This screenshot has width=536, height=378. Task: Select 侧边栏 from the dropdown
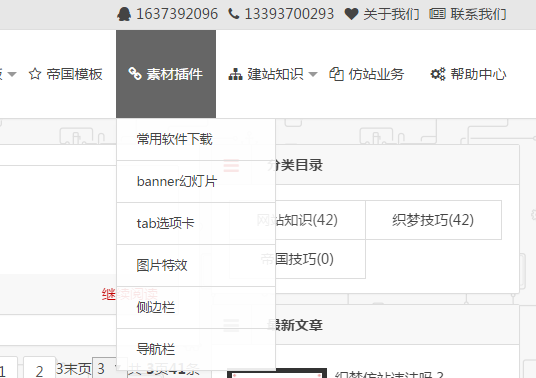click(x=196, y=308)
